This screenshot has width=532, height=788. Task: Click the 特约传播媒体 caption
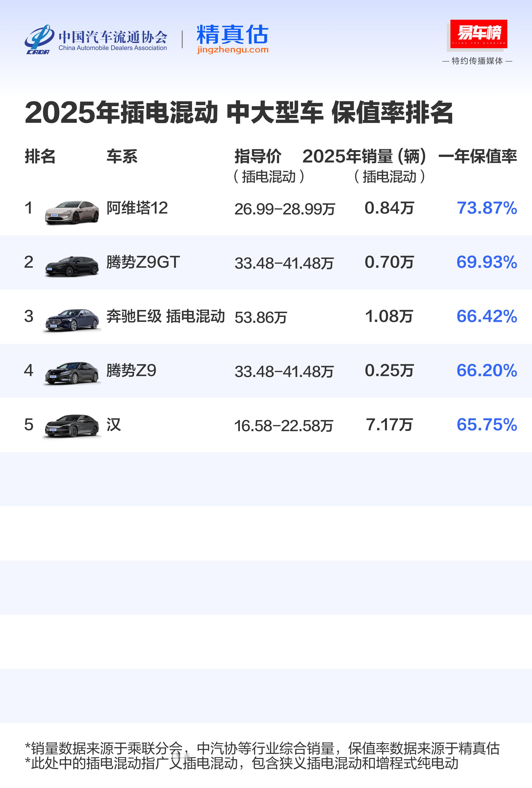pos(477,61)
